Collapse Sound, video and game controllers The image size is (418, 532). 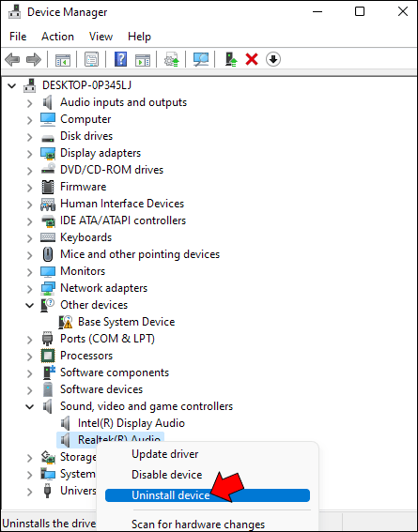tap(29, 406)
